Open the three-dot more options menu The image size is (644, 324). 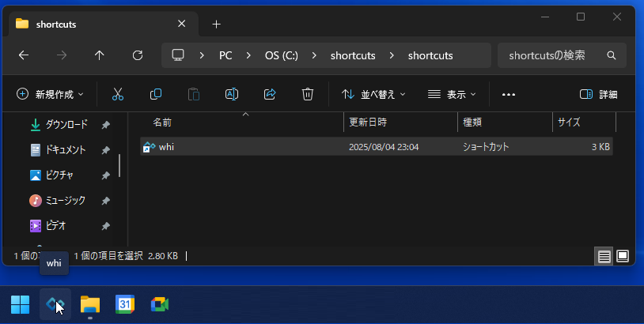tap(509, 94)
